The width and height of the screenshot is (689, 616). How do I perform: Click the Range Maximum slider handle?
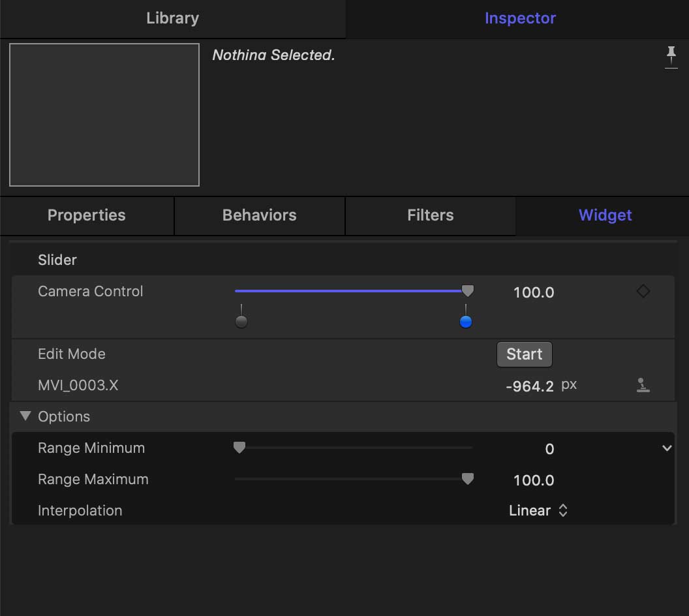pyautogui.click(x=468, y=478)
